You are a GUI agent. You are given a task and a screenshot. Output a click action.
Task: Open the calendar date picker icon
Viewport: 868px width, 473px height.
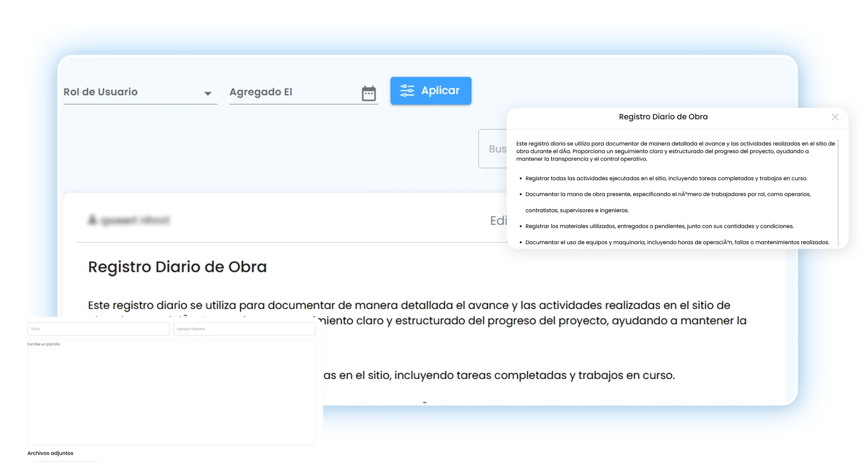[x=369, y=93]
